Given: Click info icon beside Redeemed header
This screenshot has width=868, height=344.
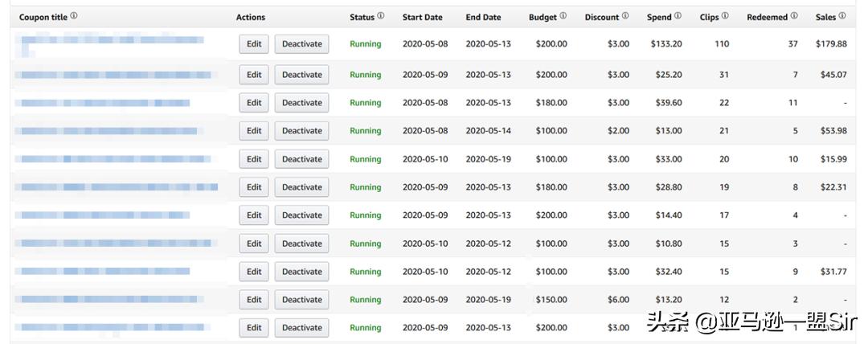Looking at the screenshot, I should click(795, 16).
